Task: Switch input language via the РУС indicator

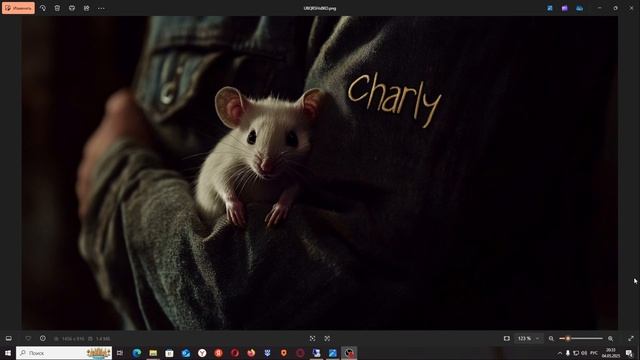Action: coord(594,353)
